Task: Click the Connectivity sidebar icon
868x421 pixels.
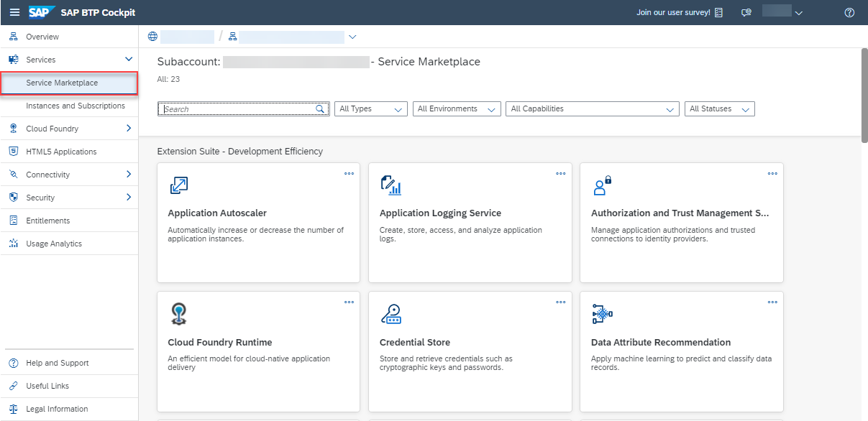Action: pyautogui.click(x=13, y=175)
